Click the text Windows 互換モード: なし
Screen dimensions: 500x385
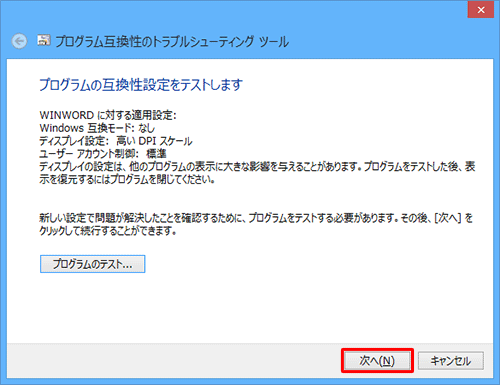click(97, 128)
